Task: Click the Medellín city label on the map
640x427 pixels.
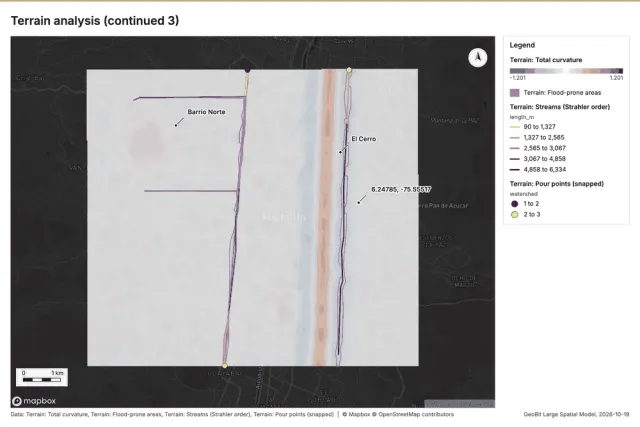Action: 284,217
